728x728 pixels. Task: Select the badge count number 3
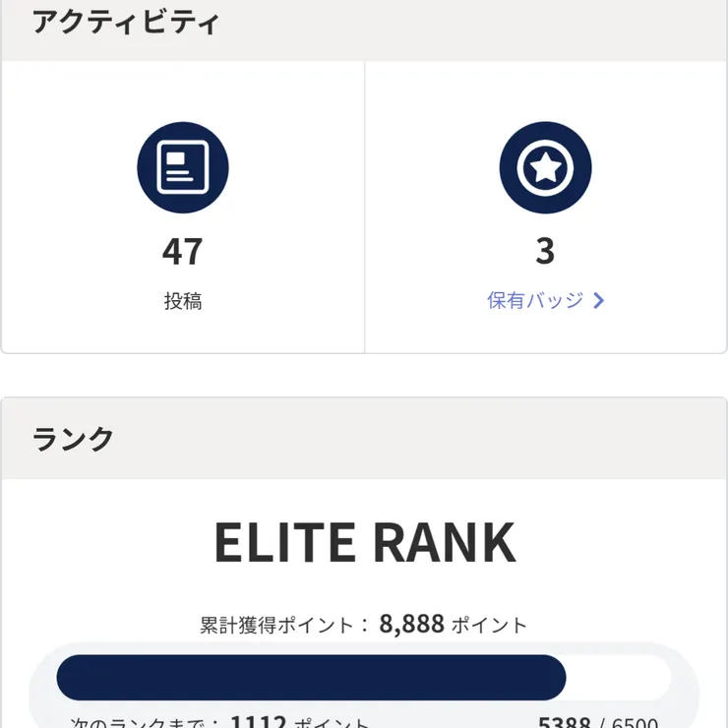[x=545, y=252]
